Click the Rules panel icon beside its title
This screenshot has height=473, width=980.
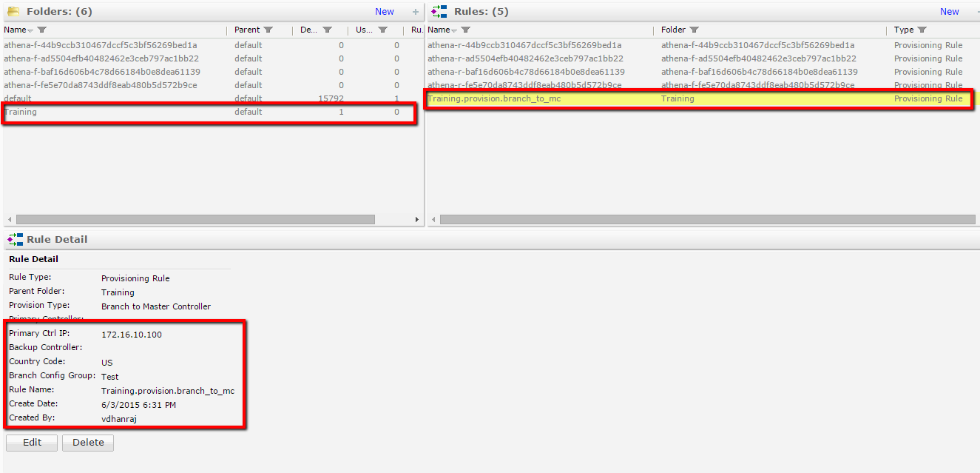(x=439, y=11)
